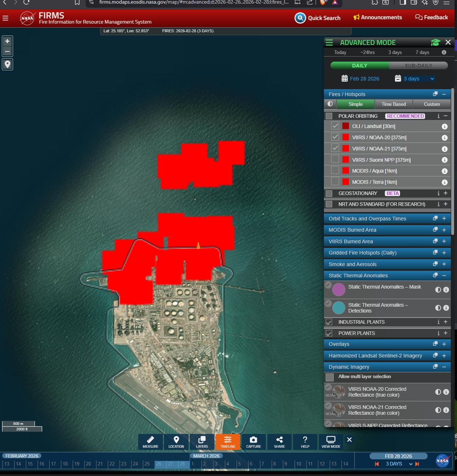Expand the Overlays section
This screenshot has width=457, height=476.
[444, 344]
